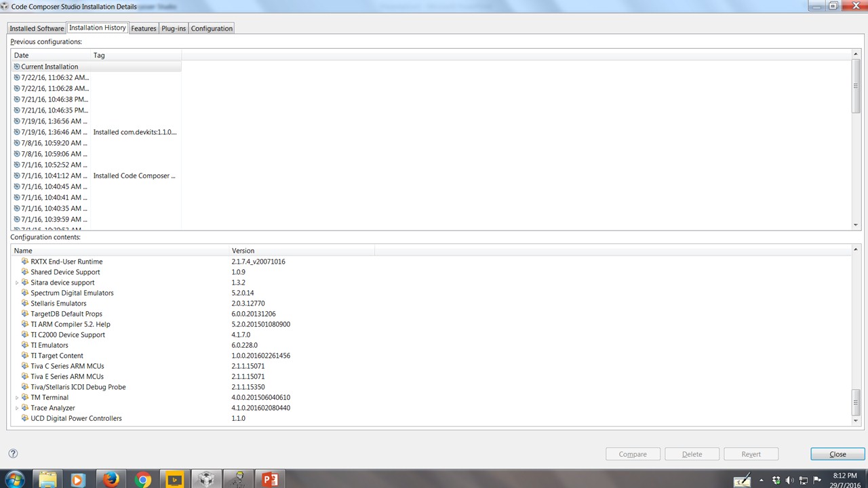Switch to the Features tab

pos(144,28)
